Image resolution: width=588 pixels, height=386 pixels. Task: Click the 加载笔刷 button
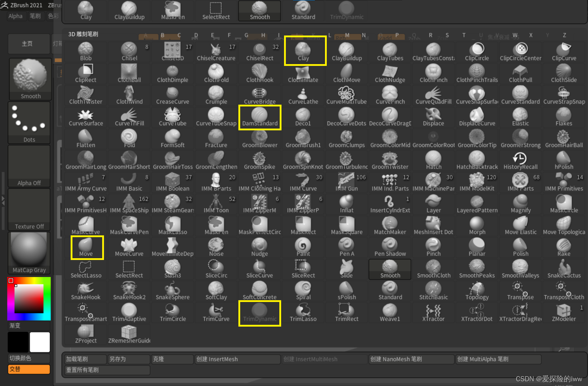tap(86, 359)
